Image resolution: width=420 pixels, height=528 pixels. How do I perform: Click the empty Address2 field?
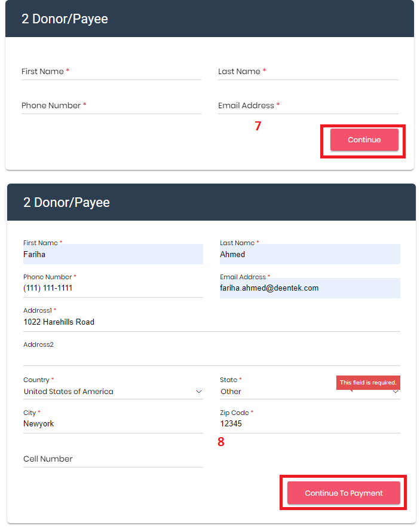(x=211, y=356)
